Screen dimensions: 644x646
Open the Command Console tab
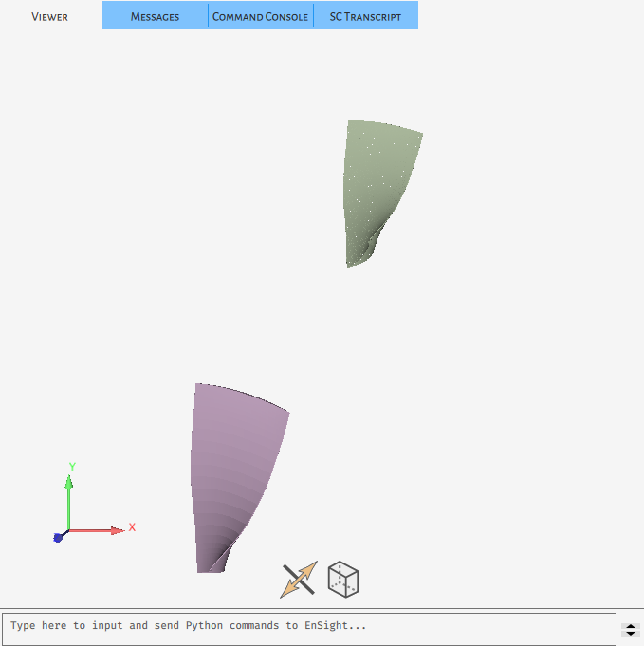pos(261,16)
